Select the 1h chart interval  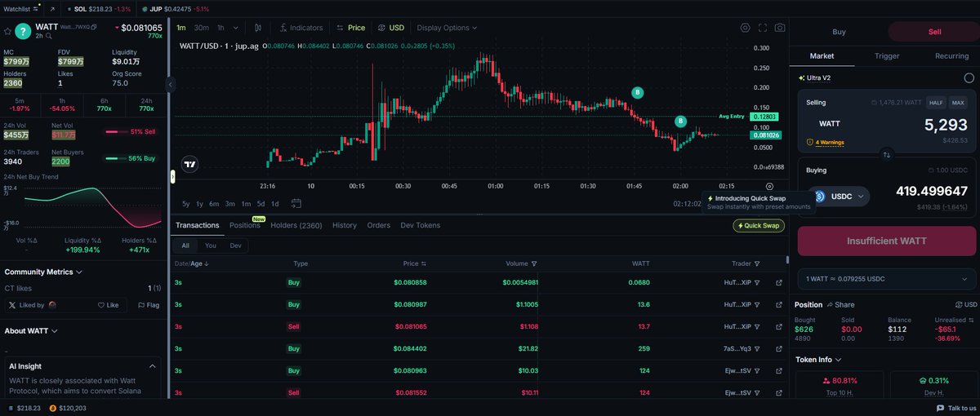(220, 28)
